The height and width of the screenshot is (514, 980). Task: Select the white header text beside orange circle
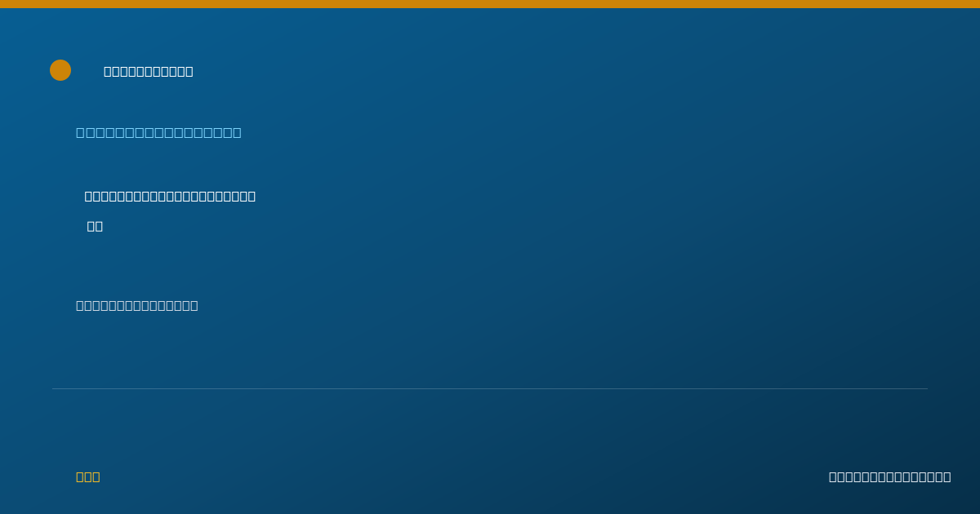(149, 71)
